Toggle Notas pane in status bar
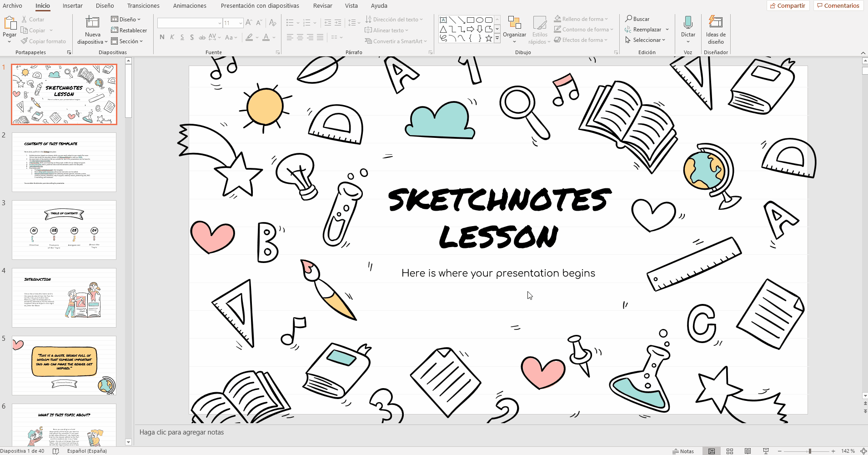This screenshot has width=868, height=455. (x=683, y=451)
